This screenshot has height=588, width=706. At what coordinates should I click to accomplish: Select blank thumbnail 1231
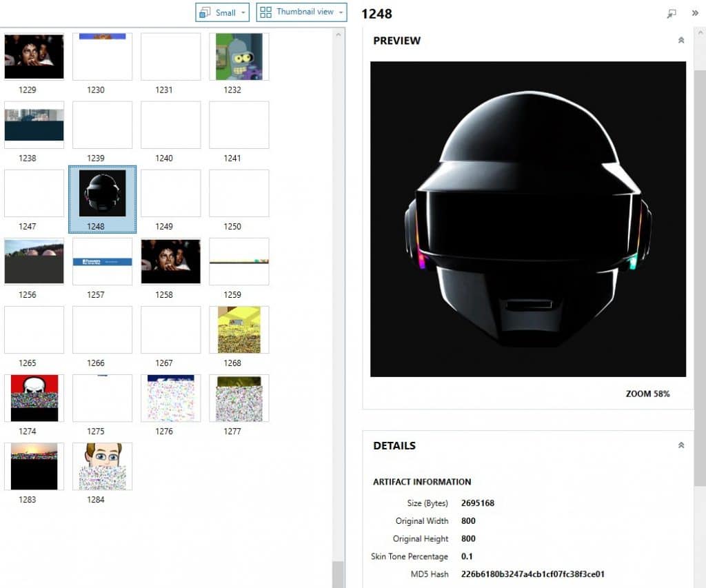(171, 57)
